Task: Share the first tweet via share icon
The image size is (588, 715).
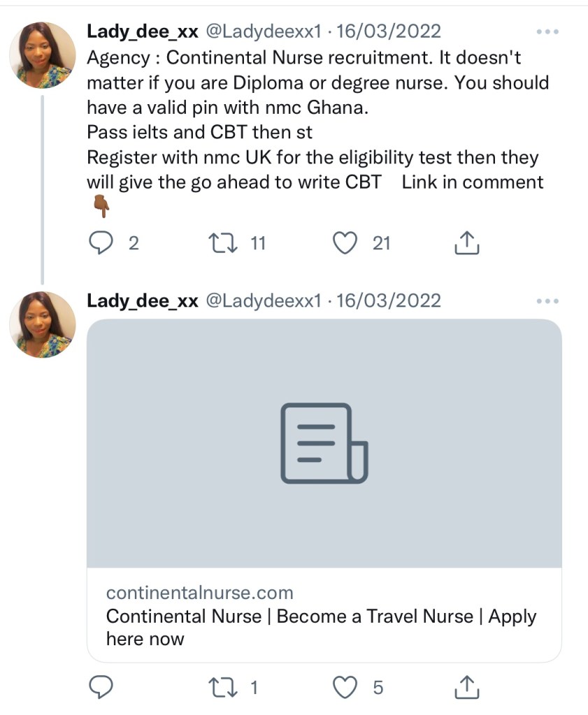Action: (466, 243)
